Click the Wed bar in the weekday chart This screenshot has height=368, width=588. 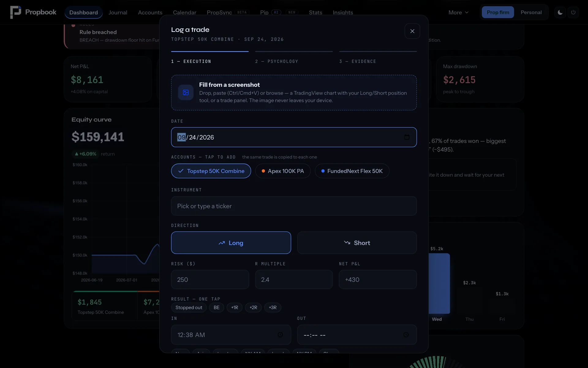[439, 283]
